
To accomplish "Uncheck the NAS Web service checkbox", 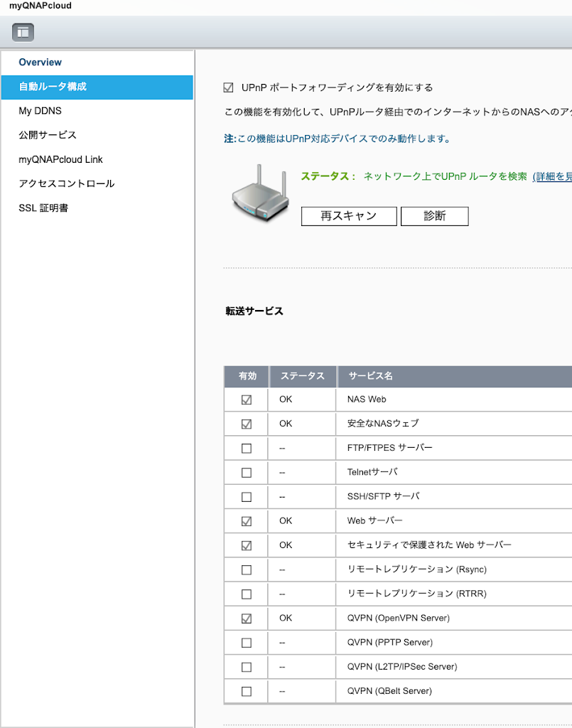I will tap(247, 400).
